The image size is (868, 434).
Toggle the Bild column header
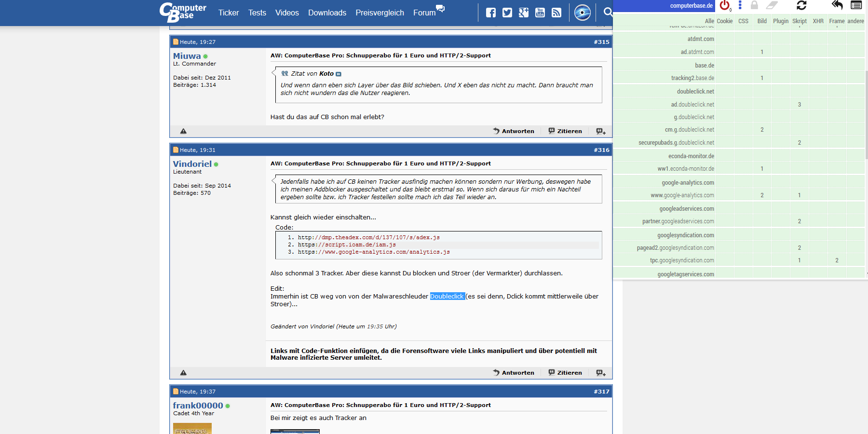coord(762,21)
